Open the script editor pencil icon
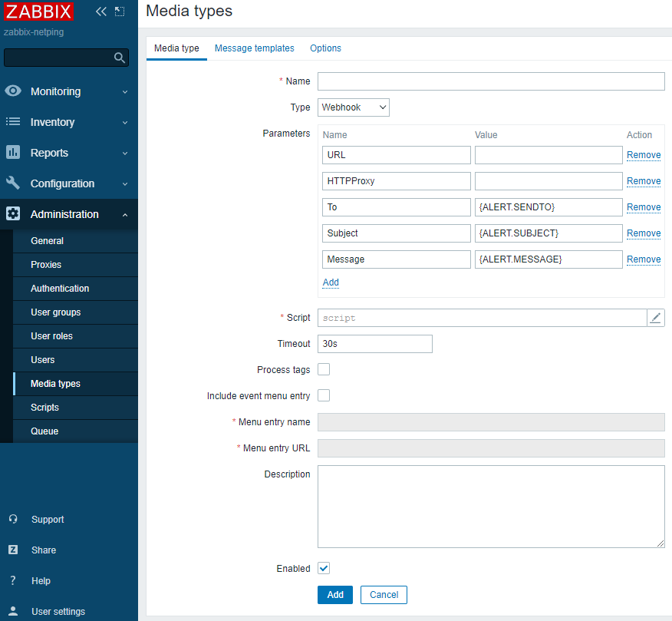Screen dimensions: 672x621 pos(655,318)
